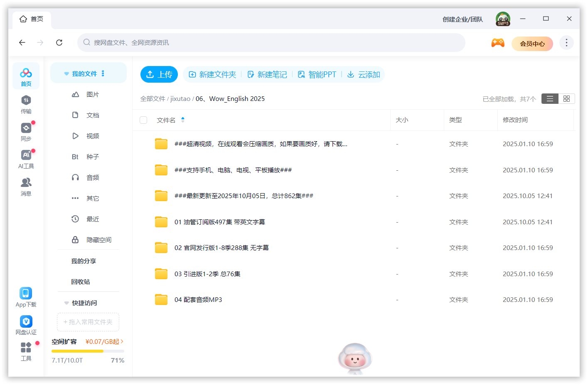The width and height of the screenshot is (588, 385).
Task: Click the game controller icon beside search
Action: [x=497, y=43]
